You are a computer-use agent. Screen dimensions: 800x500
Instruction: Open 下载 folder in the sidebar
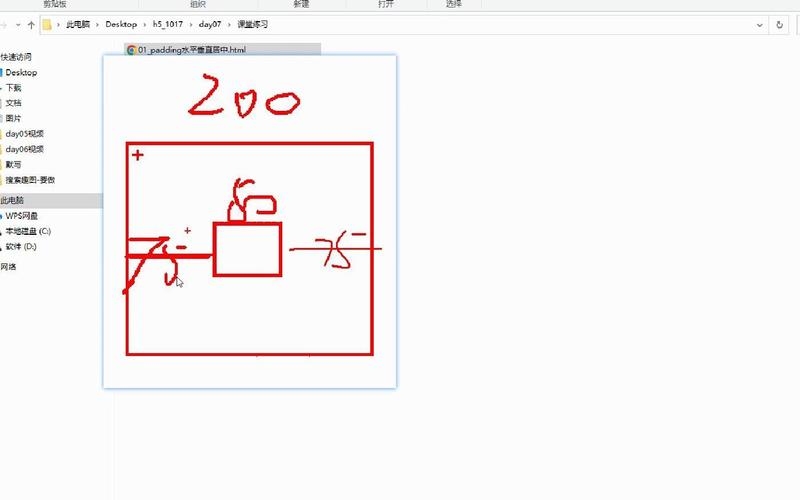tap(13, 88)
